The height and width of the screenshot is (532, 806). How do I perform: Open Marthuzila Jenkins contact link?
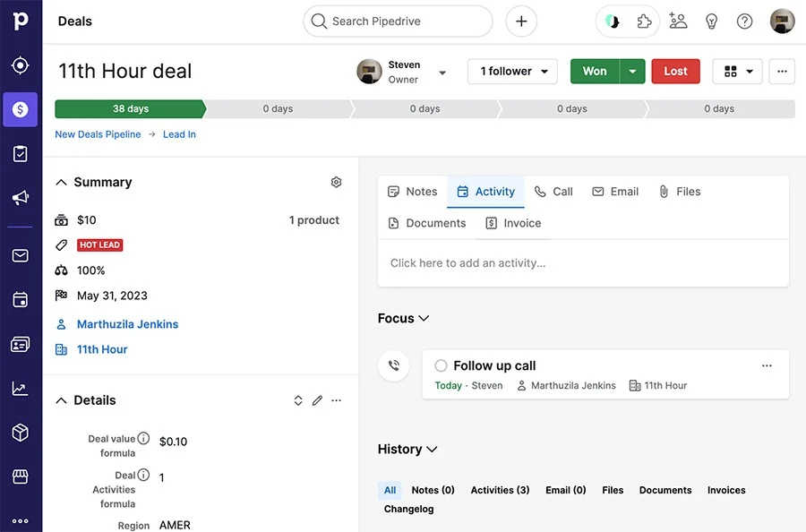coord(126,324)
